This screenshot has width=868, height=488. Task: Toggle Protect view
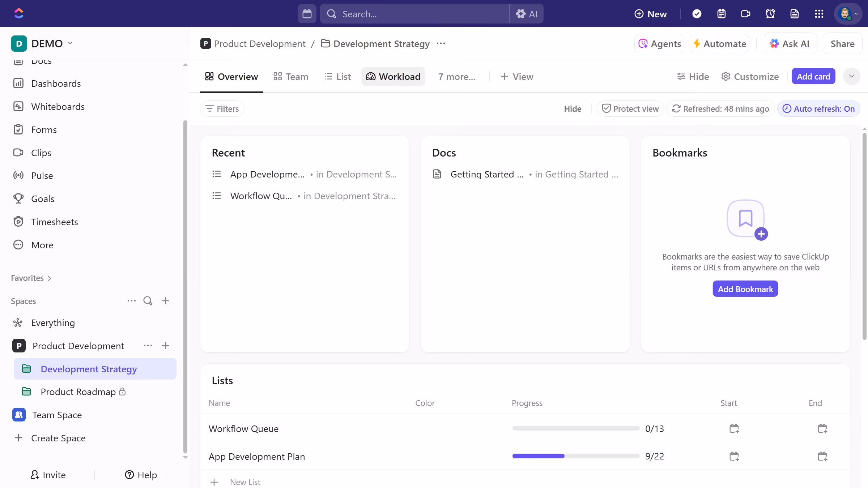click(x=630, y=109)
